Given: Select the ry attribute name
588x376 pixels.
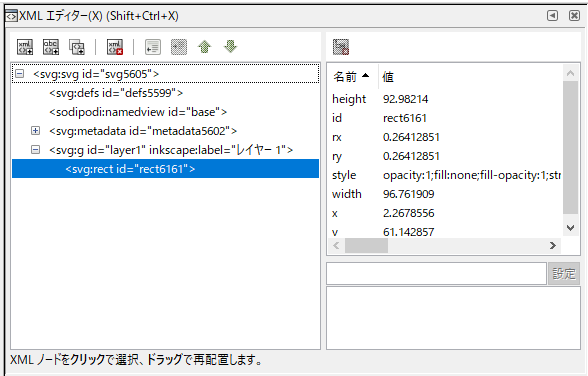Looking at the screenshot, I should pos(337,156).
